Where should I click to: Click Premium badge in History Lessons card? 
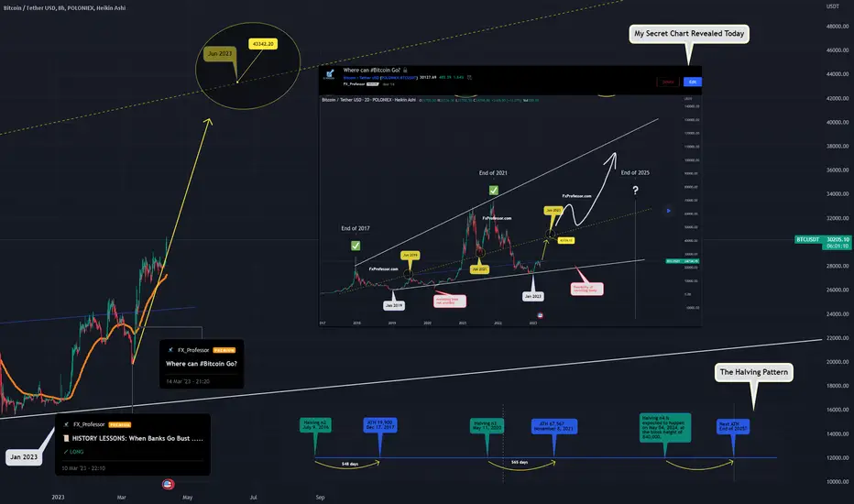pos(120,424)
